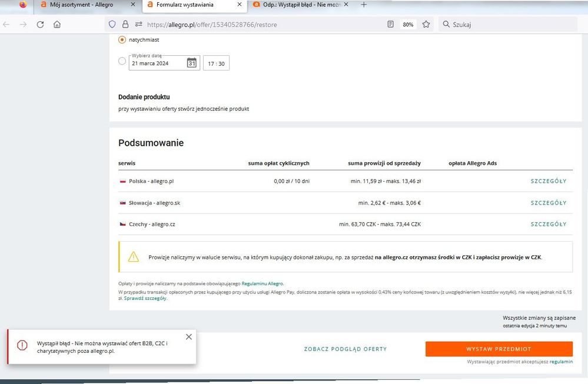Close the Mój asortyment tab
This screenshot has height=384, width=588.
[133, 5]
